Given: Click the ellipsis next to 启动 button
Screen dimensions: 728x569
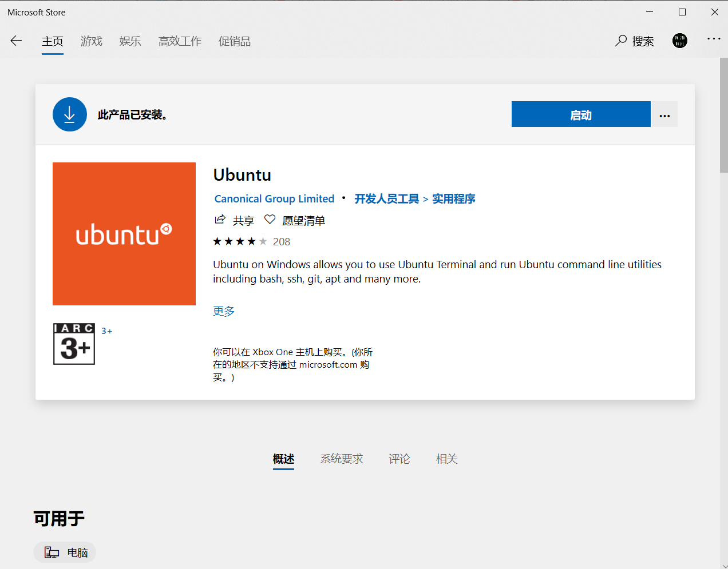Looking at the screenshot, I should click(664, 114).
